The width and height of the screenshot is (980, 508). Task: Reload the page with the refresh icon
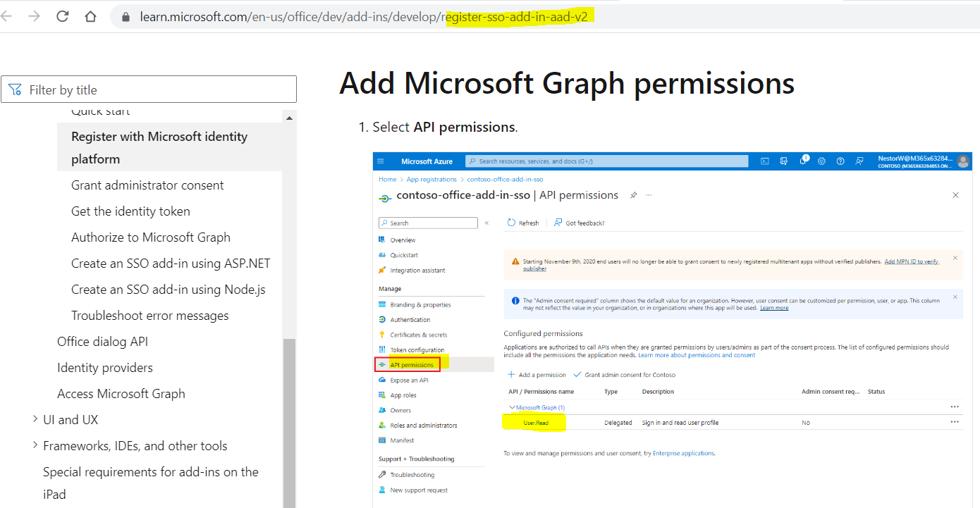point(62,16)
